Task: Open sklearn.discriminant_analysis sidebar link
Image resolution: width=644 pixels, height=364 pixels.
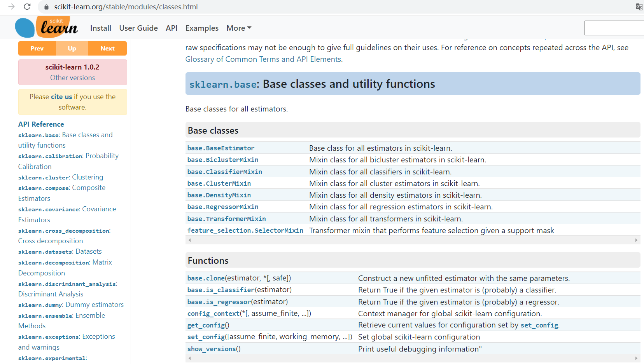Action: [68, 289]
